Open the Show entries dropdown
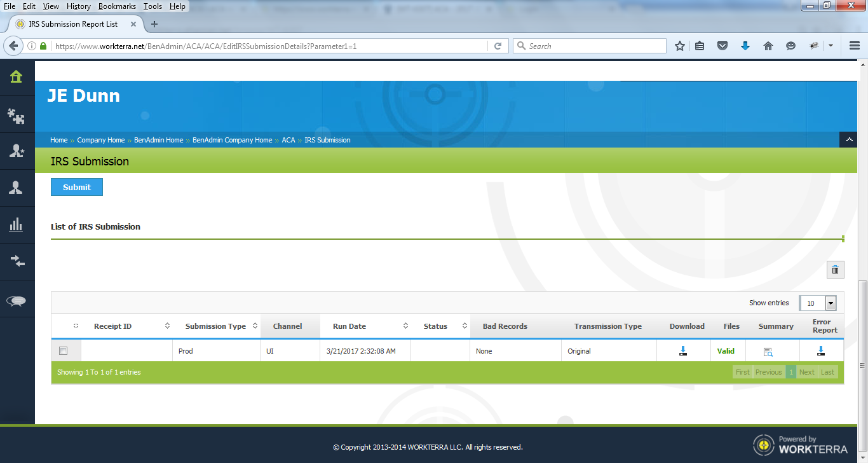This screenshot has height=463, width=868. 818,303
